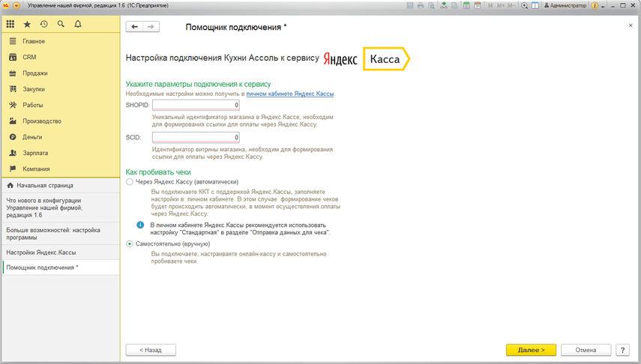Click the Касса logo badge
641x364 pixels.
point(386,59)
